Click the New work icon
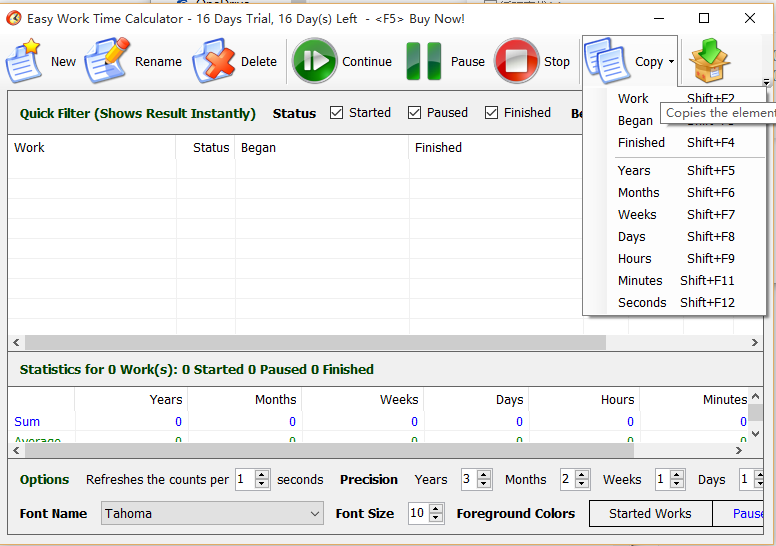This screenshot has width=776, height=546. [24, 61]
